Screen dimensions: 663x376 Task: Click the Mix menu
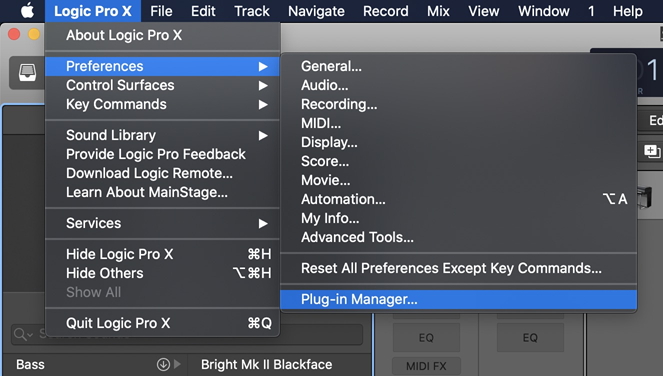point(438,11)
